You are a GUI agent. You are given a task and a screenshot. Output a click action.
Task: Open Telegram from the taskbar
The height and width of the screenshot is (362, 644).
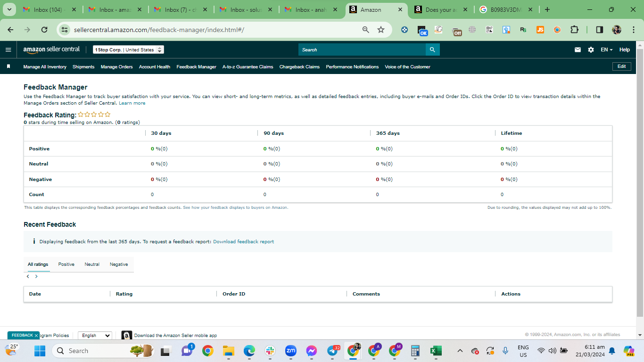[x=332, y=351]
